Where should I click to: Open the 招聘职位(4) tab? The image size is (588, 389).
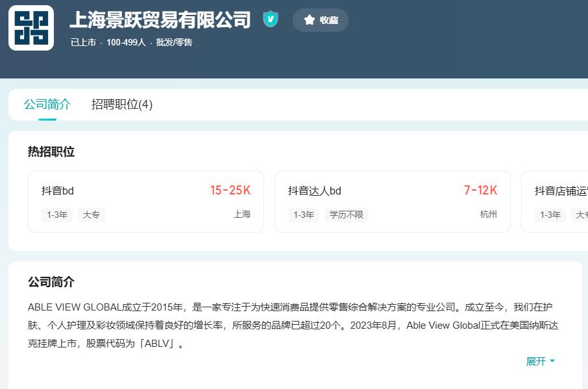click(x=122, y=104)
